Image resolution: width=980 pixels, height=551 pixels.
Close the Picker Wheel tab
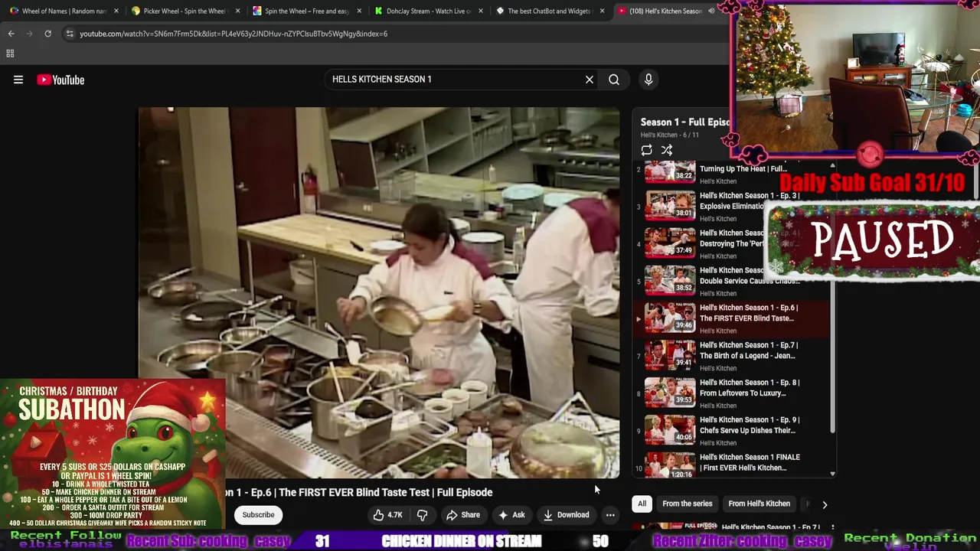(238, 11)
